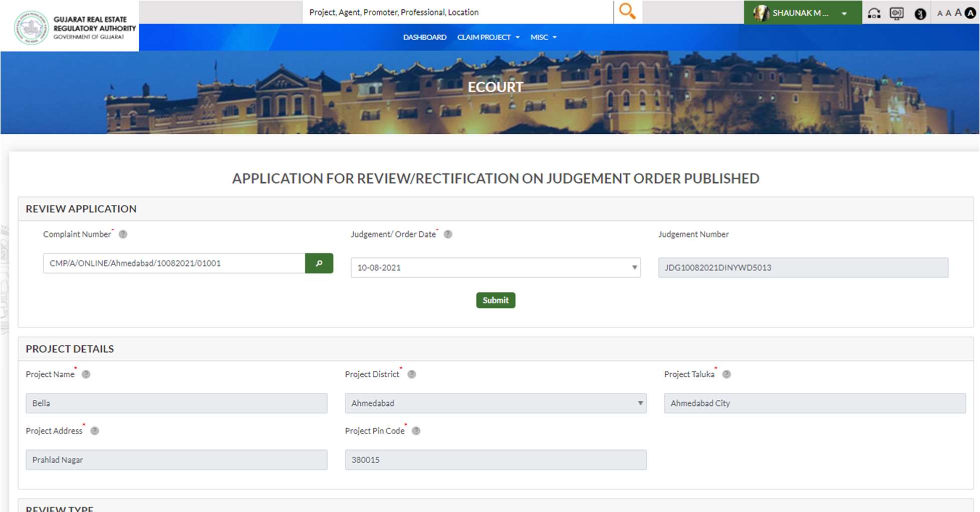Expand the CLAIM PROJECT menu

[x=488, y=37]
